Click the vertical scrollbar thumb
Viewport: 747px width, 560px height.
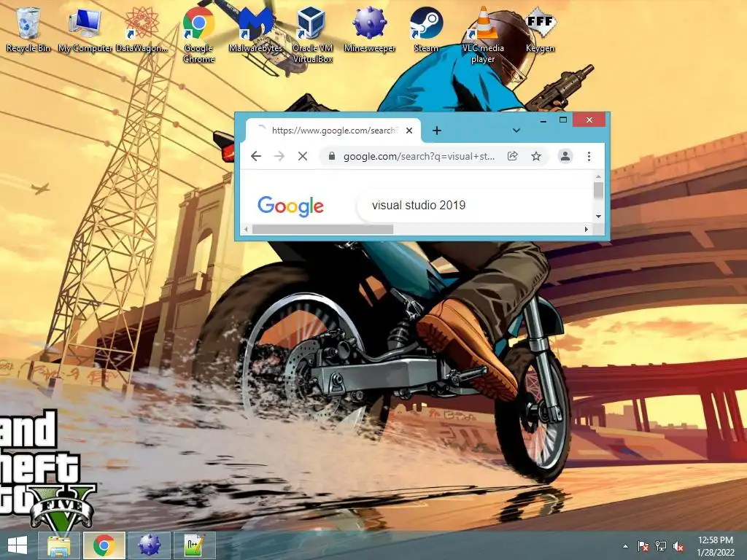coord(598,190)
